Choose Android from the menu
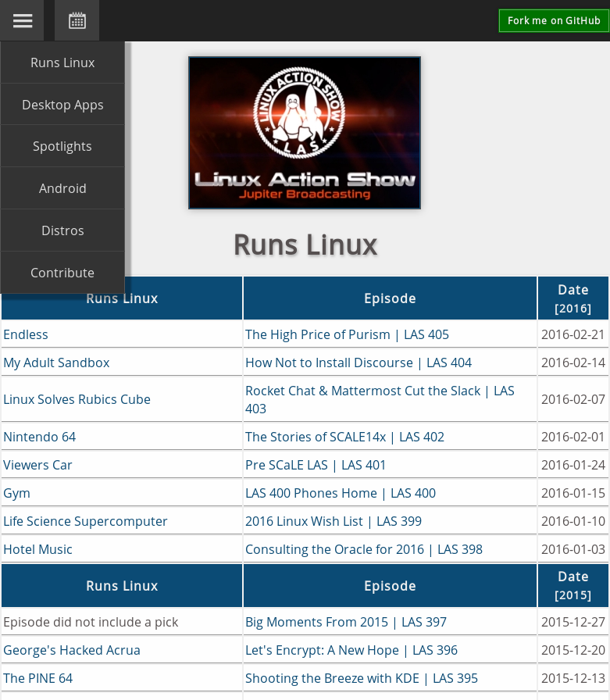This screenshot has height=700, width=610. tap(62, 188)
